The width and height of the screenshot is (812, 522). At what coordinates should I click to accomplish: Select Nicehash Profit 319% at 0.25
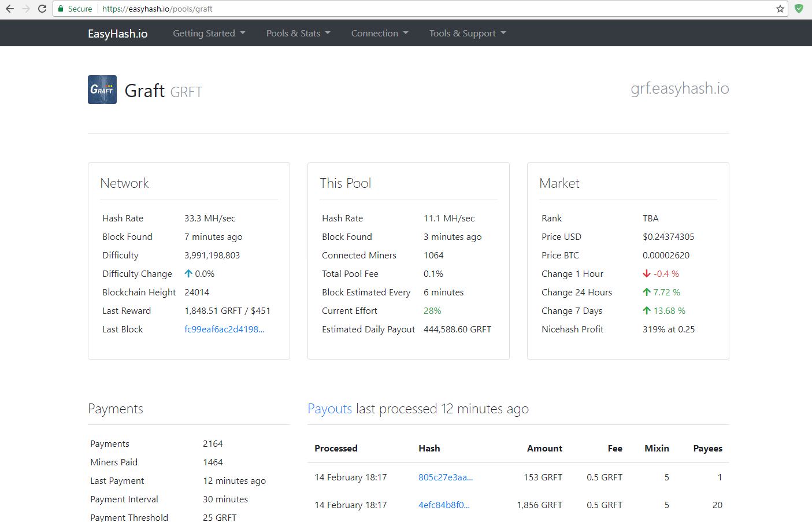(669, 329)
